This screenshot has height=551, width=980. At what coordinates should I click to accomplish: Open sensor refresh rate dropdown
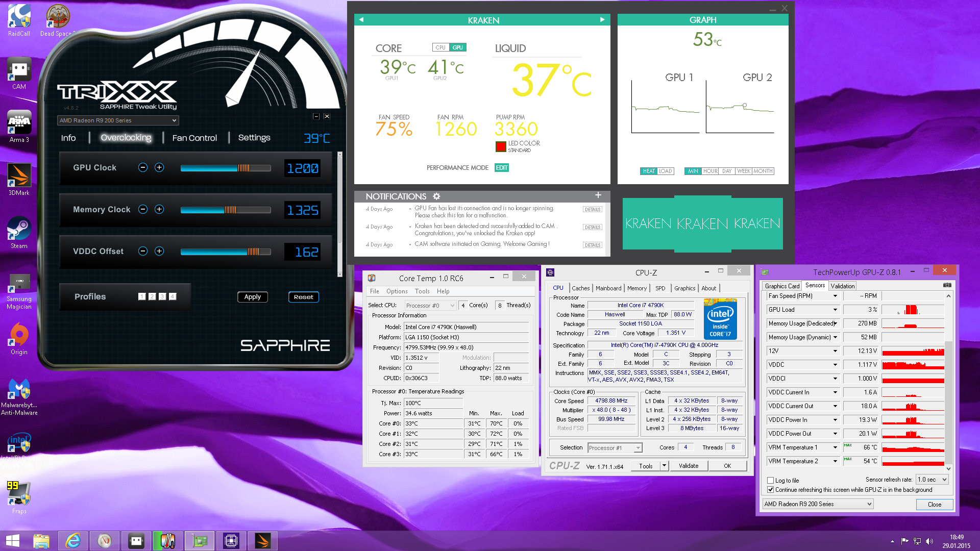932,480
